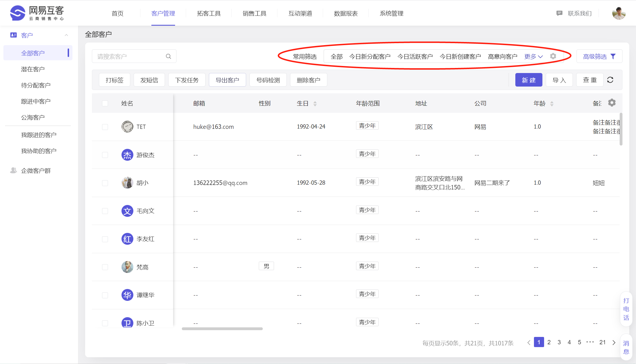Click the vertical table scrollbar
Image resolution: width=636 pixels, height=364 pixels.
pyautogui.click(x=621, y=129)
